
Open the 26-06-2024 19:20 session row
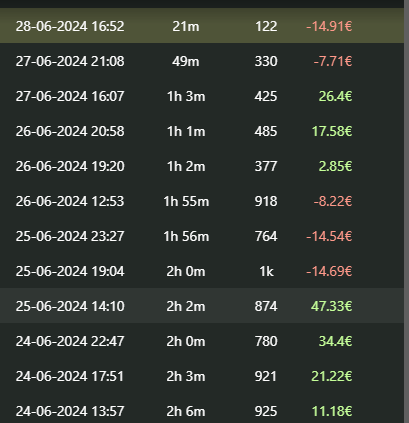202,166
